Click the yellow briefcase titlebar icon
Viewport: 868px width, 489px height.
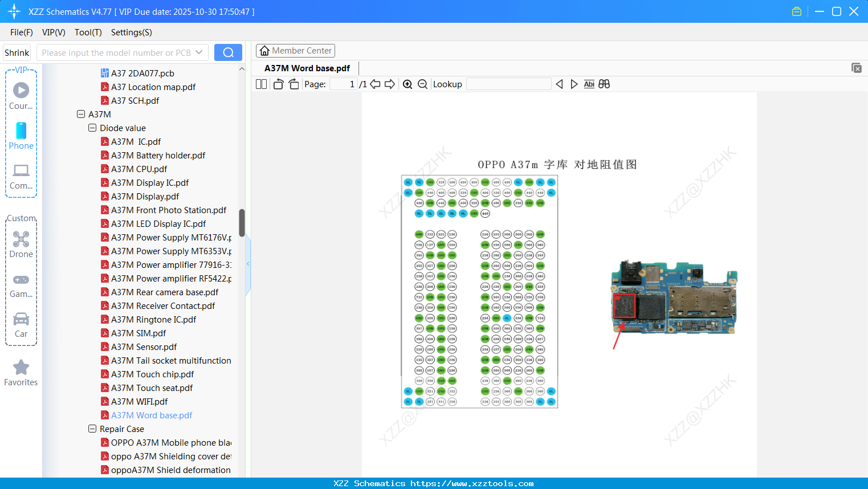[796, 11]
